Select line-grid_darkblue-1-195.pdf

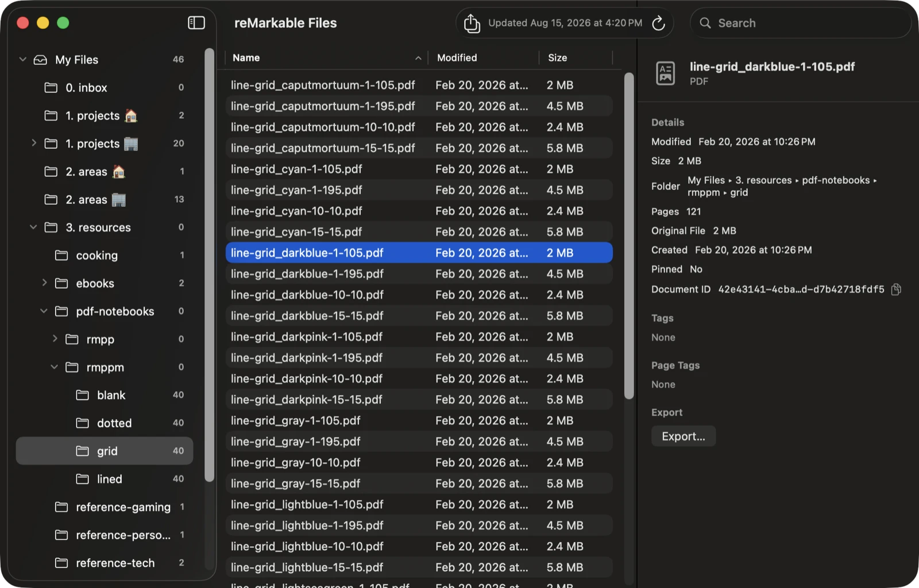coord(419,274)
